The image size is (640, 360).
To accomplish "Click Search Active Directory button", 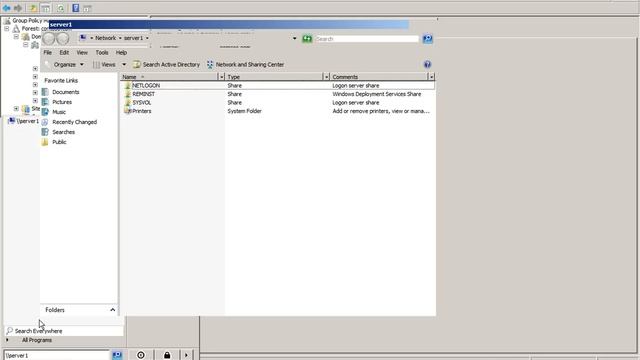I will click(167, 64).
